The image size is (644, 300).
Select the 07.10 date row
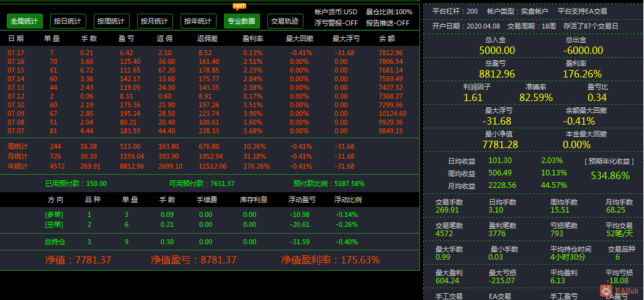click(210, 105)
